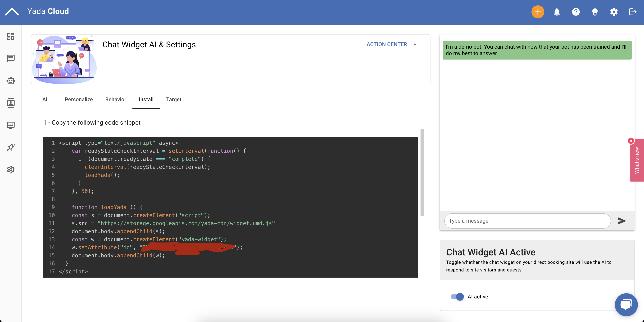Open the robot AI sidebar icon
Screen dimensions: 644x322
(x=11, y=81)
